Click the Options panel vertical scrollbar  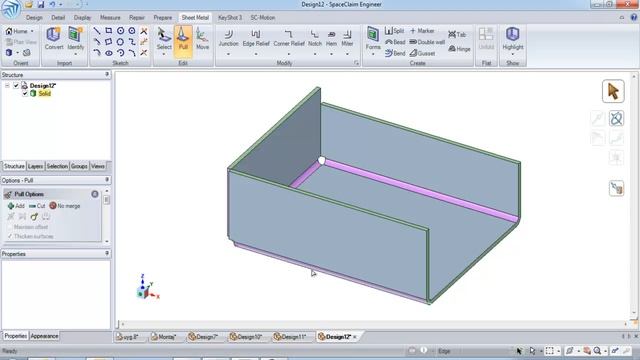coord(107,215)
